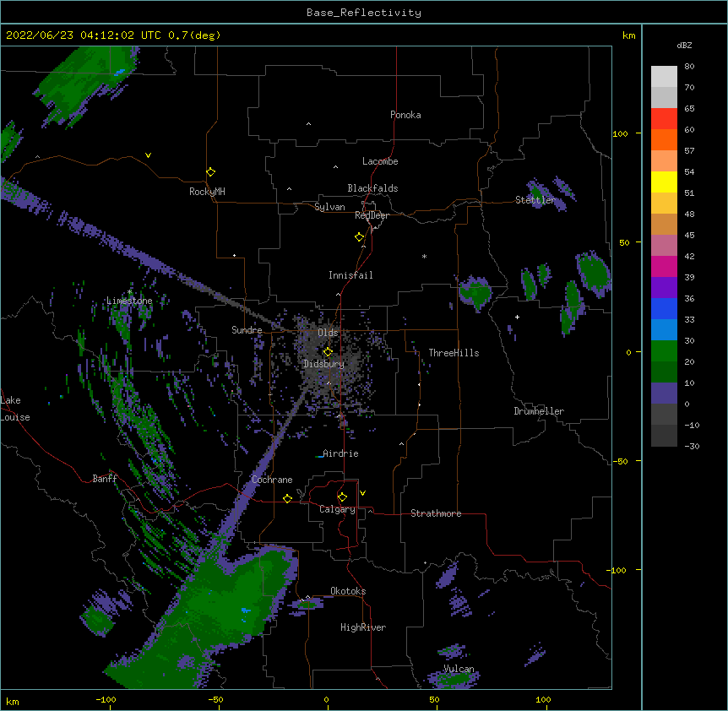Click the 57 value on the dBZ legend
Viewport: 728px width, 711px height.
[689, 151]
